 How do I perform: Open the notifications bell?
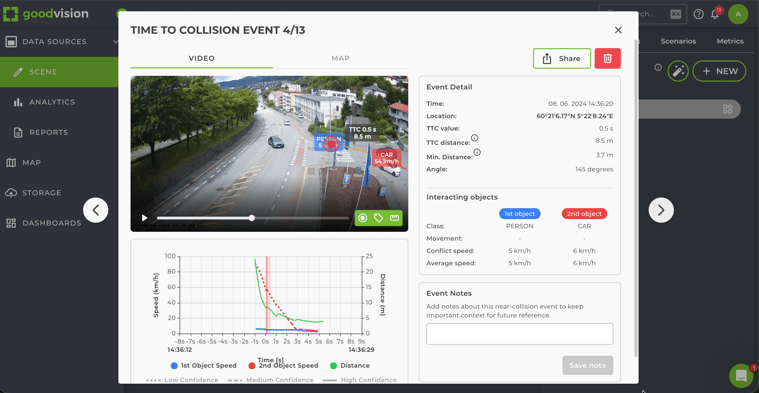coord(715,14)
